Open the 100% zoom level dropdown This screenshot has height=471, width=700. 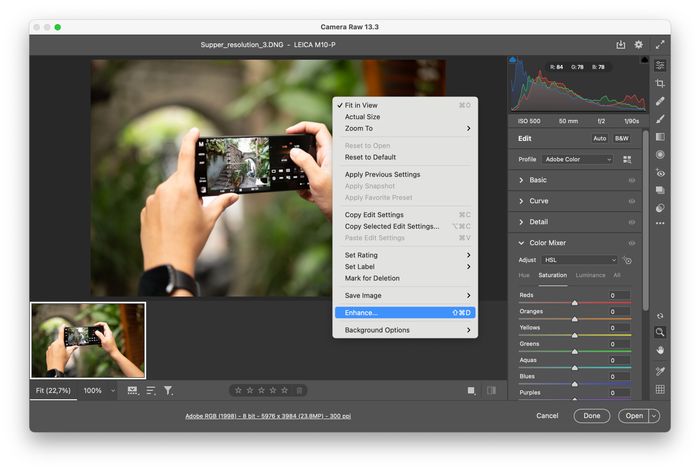pyautogui.click(x=112, y=391)
